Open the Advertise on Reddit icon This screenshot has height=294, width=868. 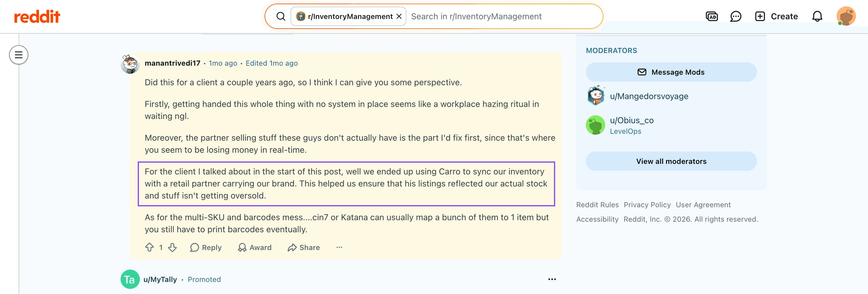point(712,16)
